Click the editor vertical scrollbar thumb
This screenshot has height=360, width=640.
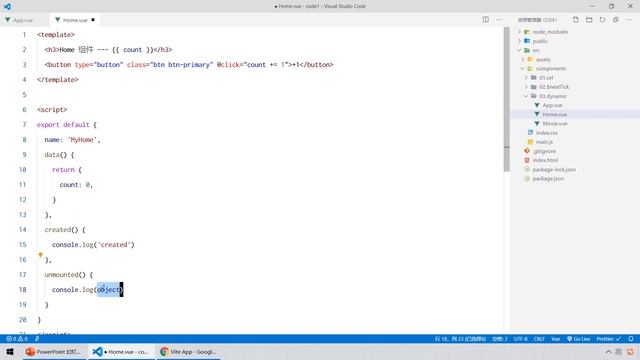click(x=507, y=99)
